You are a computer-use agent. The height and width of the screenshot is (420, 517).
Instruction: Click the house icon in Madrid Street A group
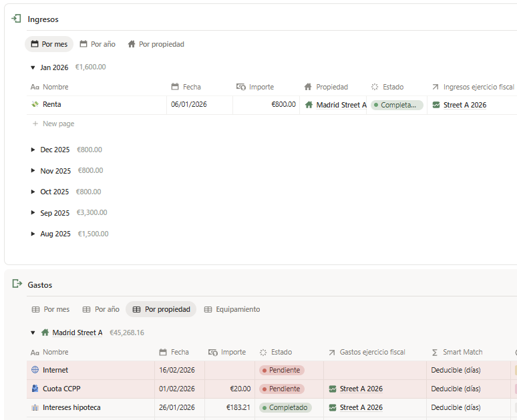(x=45, y=333)
